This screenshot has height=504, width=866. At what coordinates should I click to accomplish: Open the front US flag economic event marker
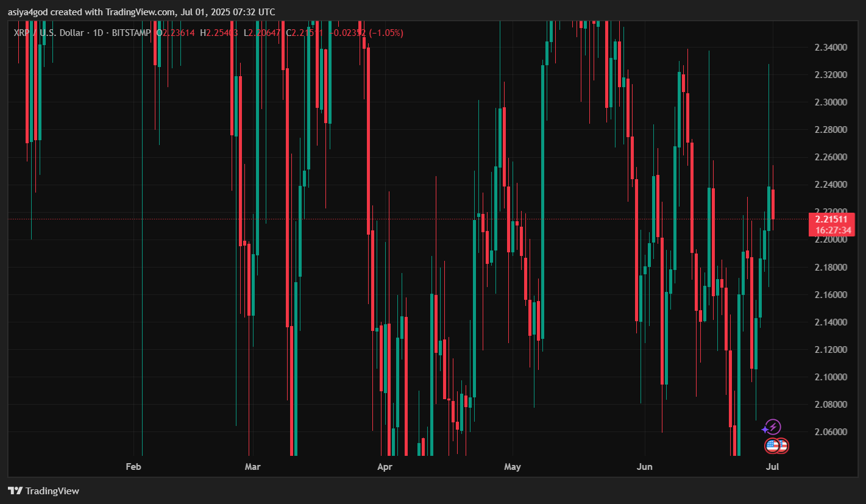(772, 446)
